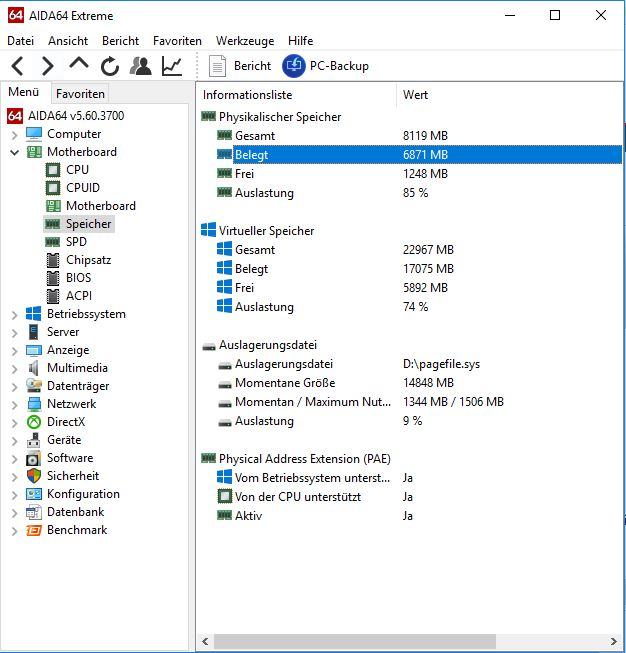Click the Bericht document icon in toolbar
Screen dimensions: 626x653
click(x=217, y=66)
